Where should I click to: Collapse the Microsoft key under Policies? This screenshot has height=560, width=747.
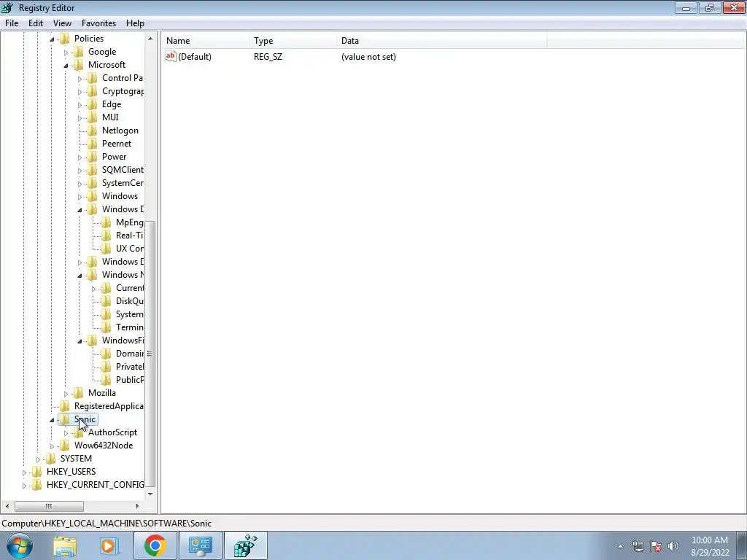[x=66, y=65]
